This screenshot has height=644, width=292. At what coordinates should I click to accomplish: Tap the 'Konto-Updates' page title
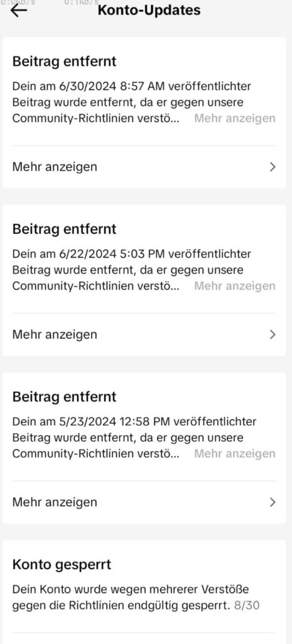pyautogui.click(x=149, y=10)
